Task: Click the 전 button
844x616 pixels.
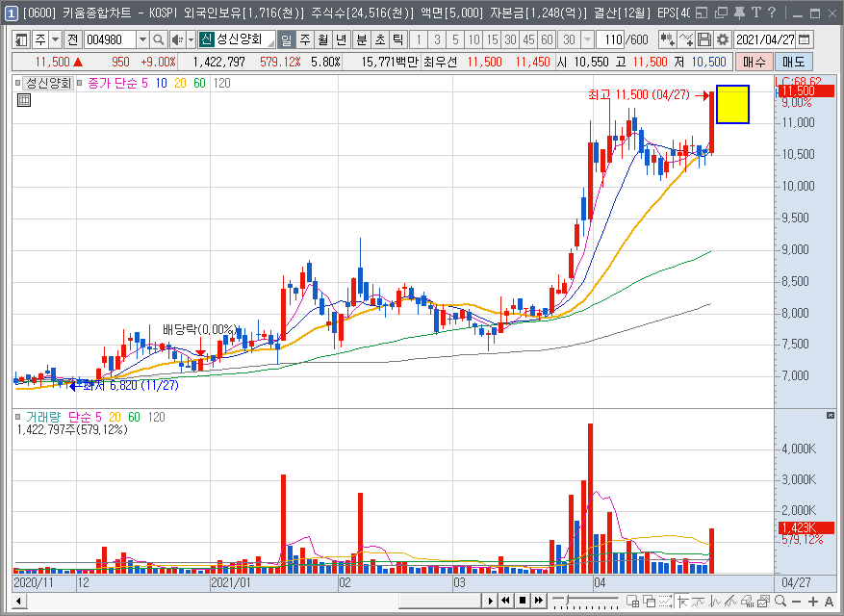Action: click(x=73, y=39)
